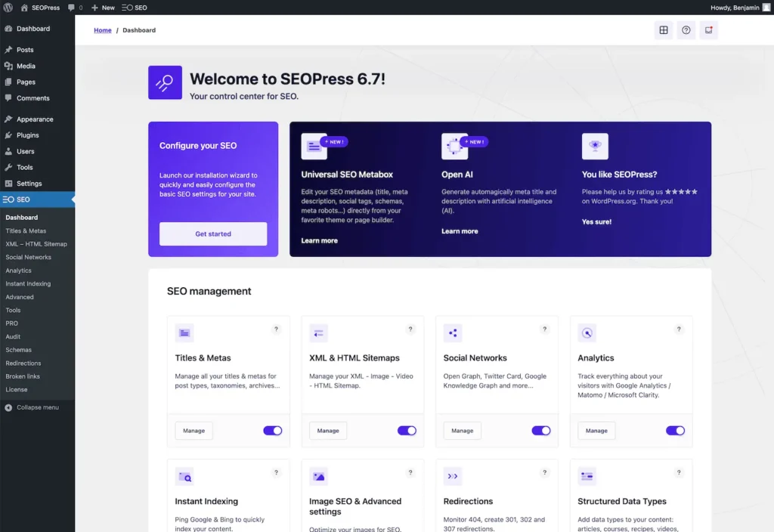Disable the XML & HTML Sitemaps switch
The height and width of the screenshot is (532, 774).
click(407, 429)
